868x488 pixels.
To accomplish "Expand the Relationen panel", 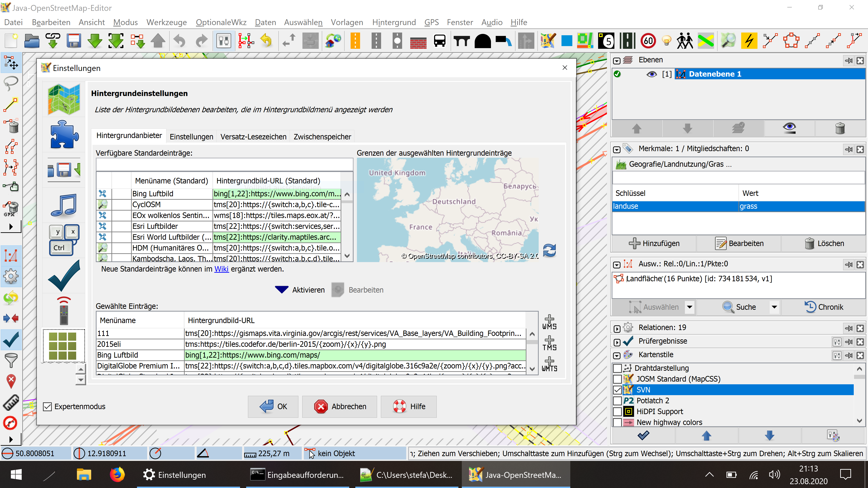I will click(x=617, y=328).
